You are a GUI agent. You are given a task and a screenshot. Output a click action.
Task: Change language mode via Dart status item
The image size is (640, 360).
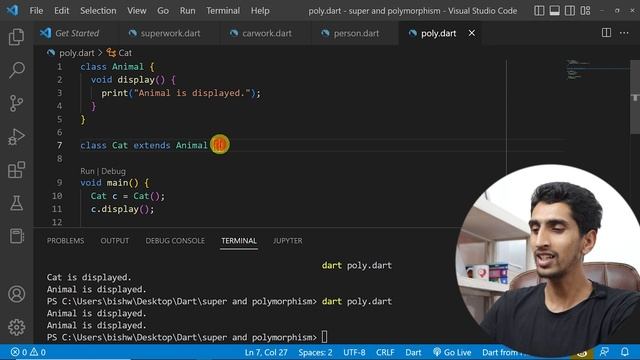click(413, 352)
